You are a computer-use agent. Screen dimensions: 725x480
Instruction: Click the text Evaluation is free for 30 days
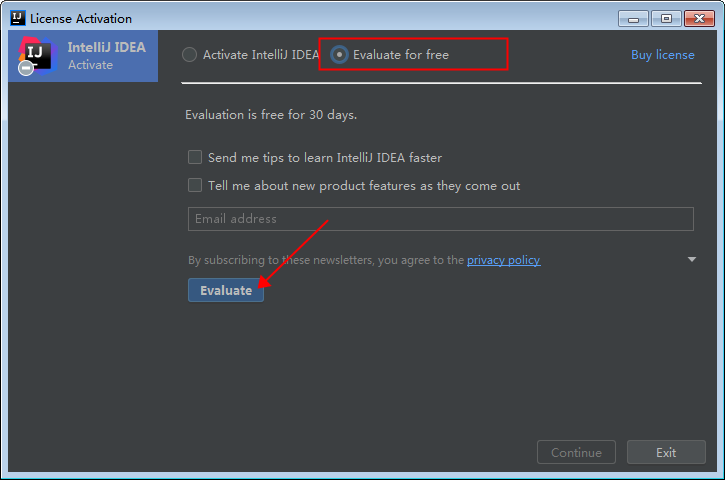[271, 115]
